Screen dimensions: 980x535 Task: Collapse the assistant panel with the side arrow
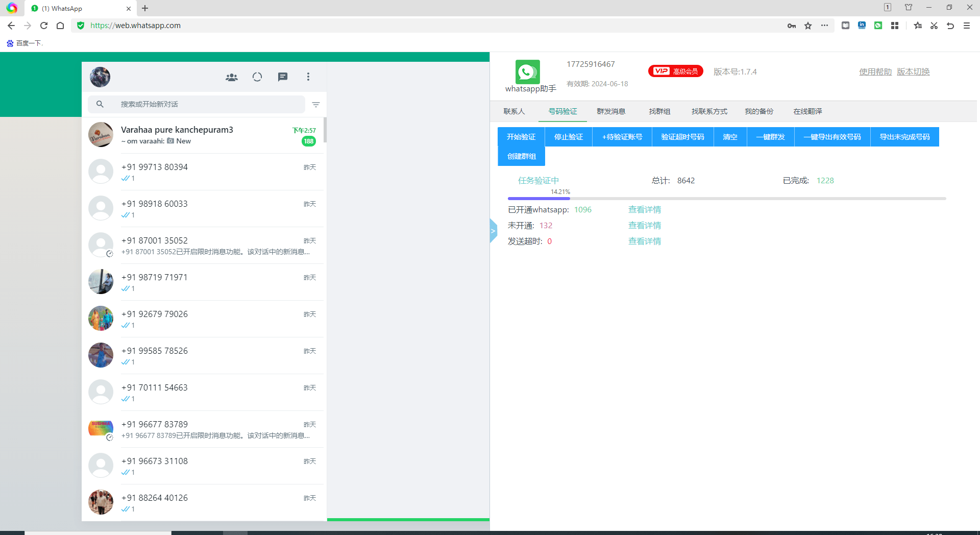[x=493, y=231]
